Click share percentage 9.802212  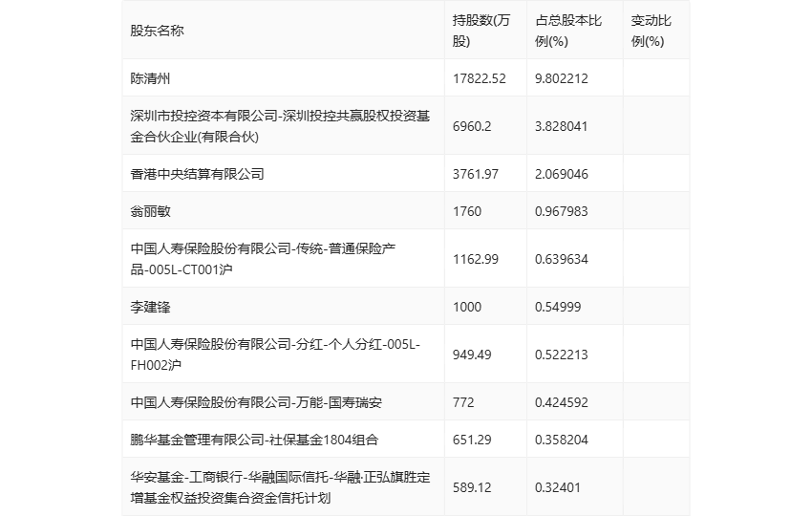pos(562,78)
